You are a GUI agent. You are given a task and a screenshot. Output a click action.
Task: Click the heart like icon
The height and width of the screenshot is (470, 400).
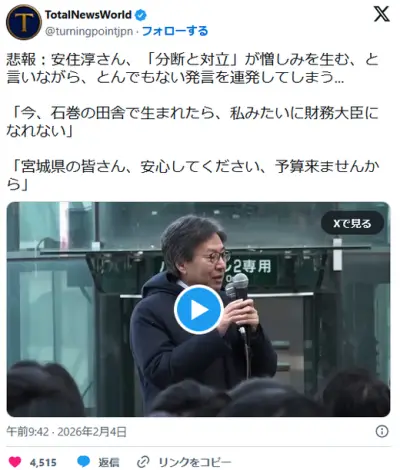tap(14, 462)
